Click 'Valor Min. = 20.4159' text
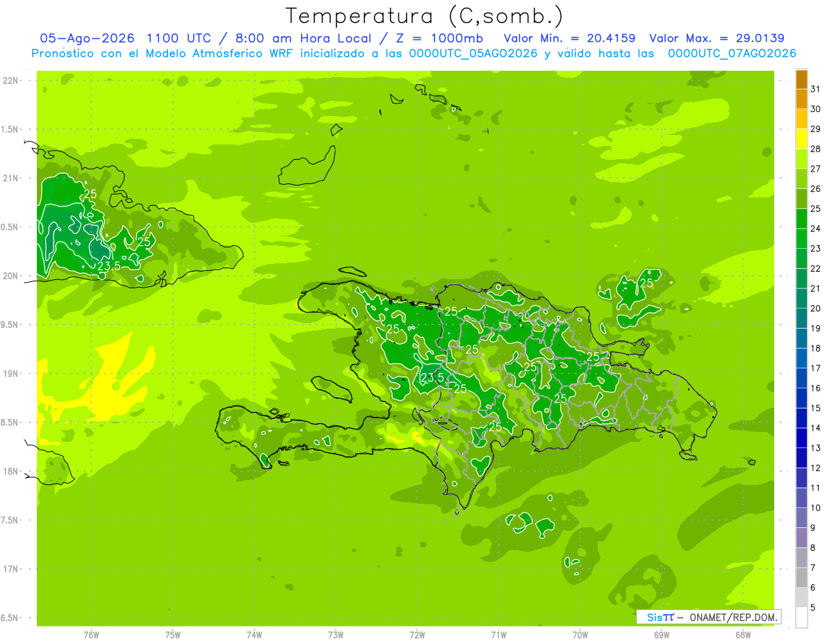The image size is (834, 644). pos(569,38)
